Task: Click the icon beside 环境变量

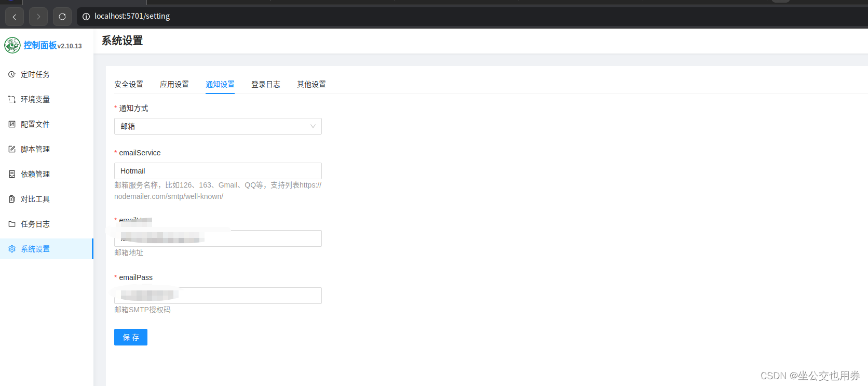Action: pyautogui.click(x=12, y=99)
